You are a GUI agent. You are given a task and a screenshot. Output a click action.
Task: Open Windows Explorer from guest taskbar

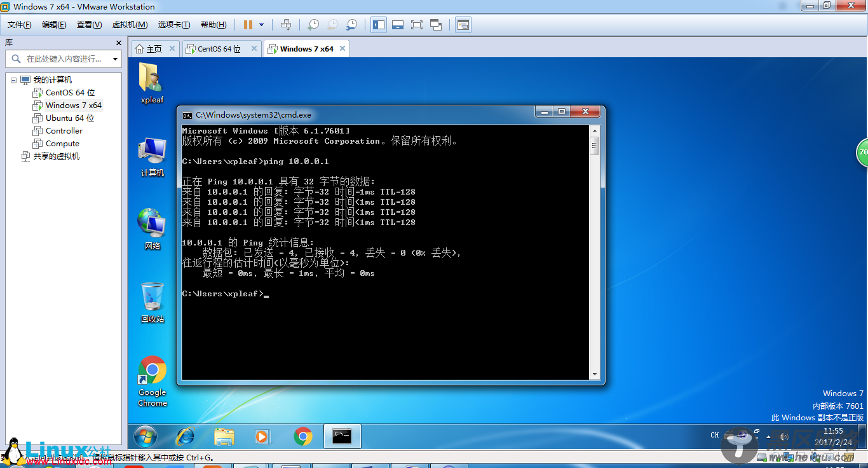click(x=224, y=436)
